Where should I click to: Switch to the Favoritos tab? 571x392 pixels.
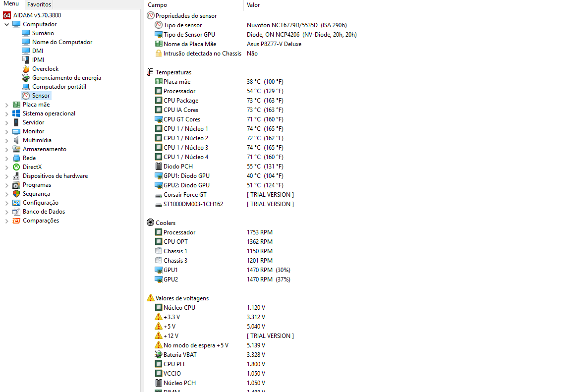[x=39, y=4]
